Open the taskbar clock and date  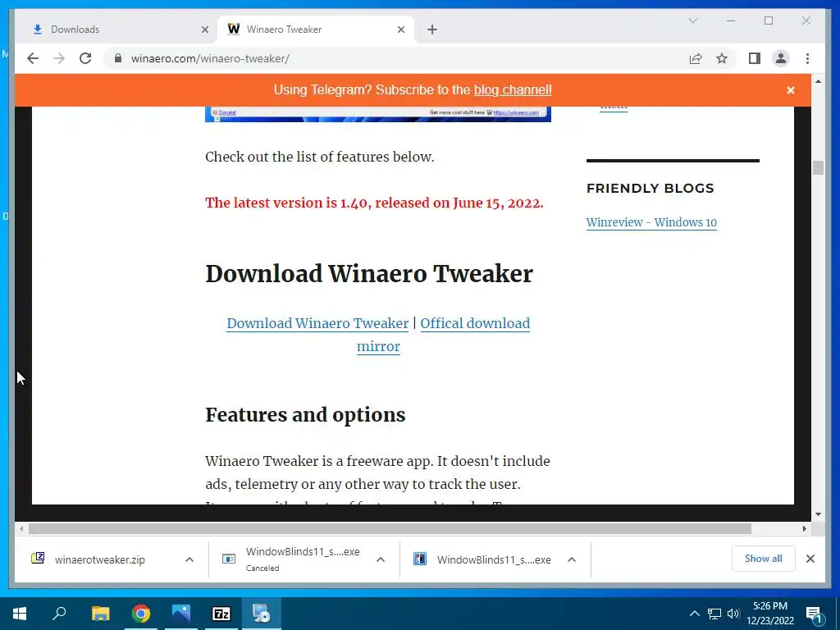pyautogui.click(x=769, y=614)
